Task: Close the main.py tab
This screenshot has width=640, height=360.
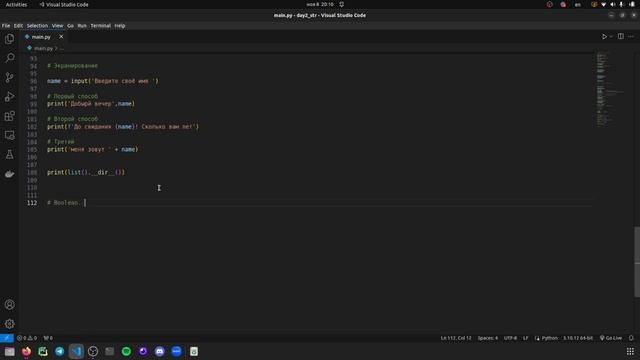Action: pos(61,37)
